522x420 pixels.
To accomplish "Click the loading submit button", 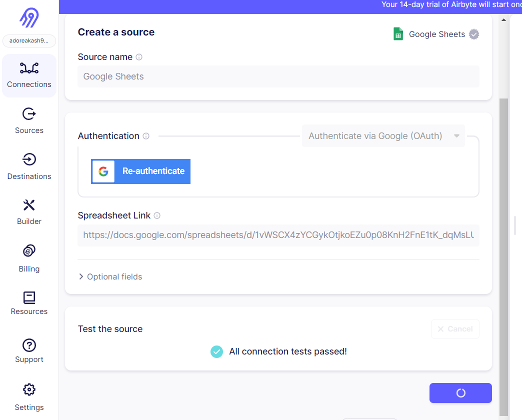I will tap(460, 393).
